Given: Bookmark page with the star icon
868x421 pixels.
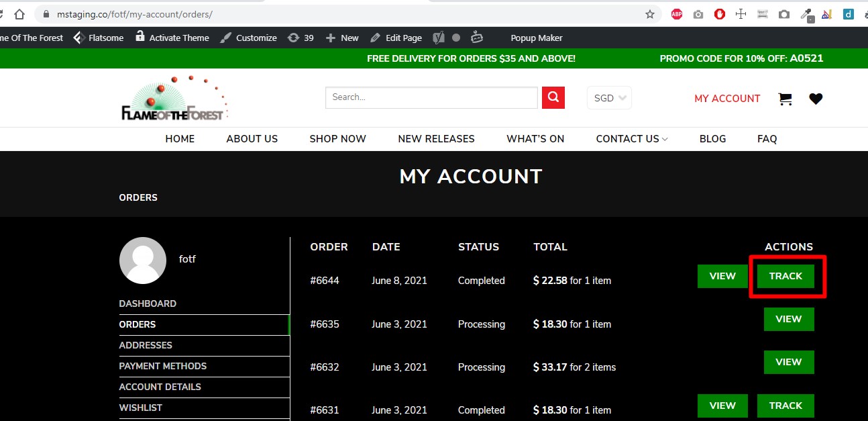Looking at the screenshot, I should (x=649, y=14).
